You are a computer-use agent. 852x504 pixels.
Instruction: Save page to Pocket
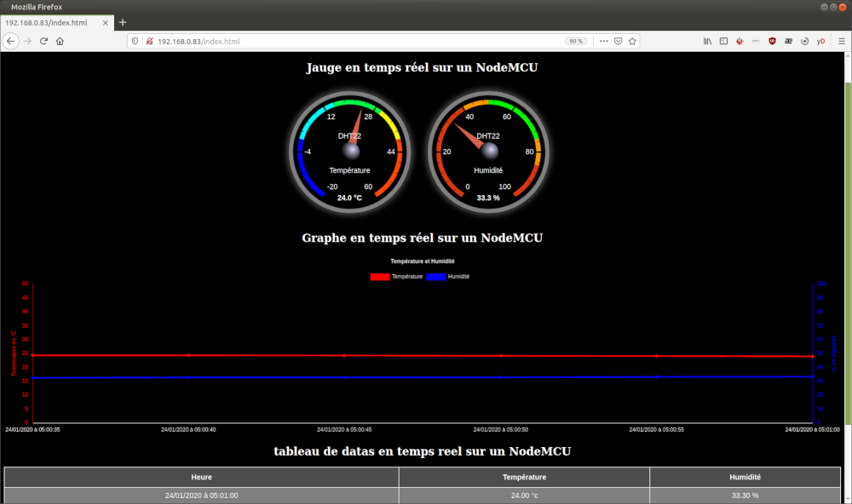(x=619, y=41)
